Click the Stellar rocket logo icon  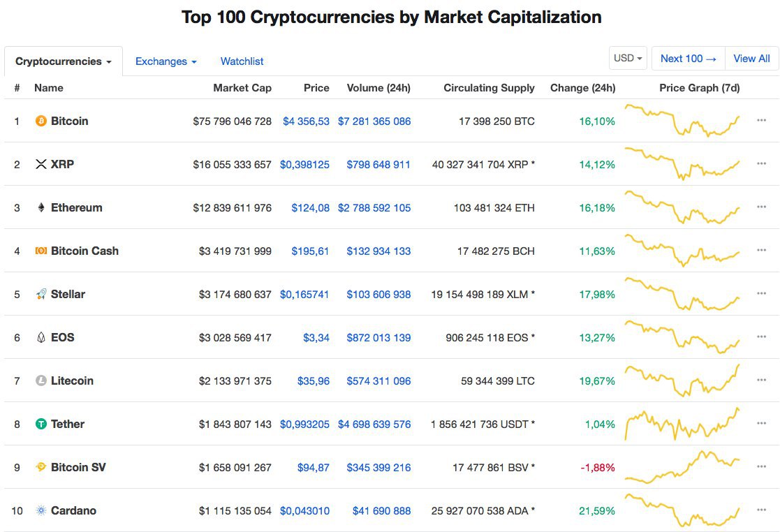(41, 294)
